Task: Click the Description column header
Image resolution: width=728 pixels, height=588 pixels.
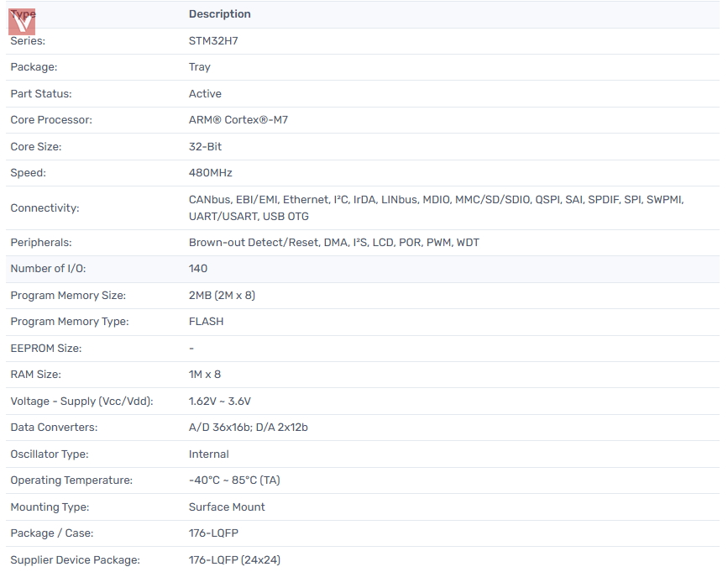Action: [x=219, y=14]
